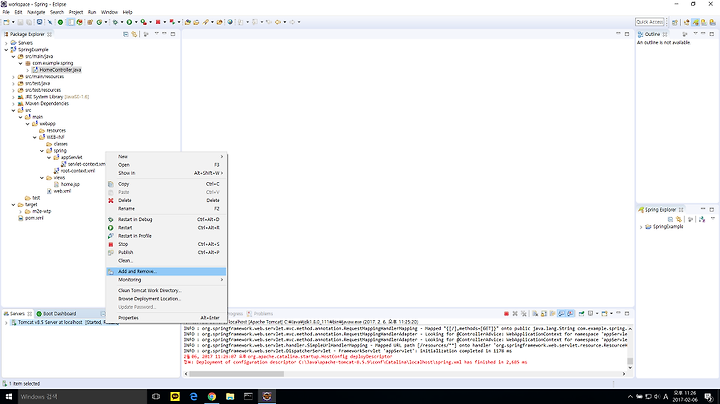Select Stop in the context menu
720x404 pixels.
pos(166,244)
